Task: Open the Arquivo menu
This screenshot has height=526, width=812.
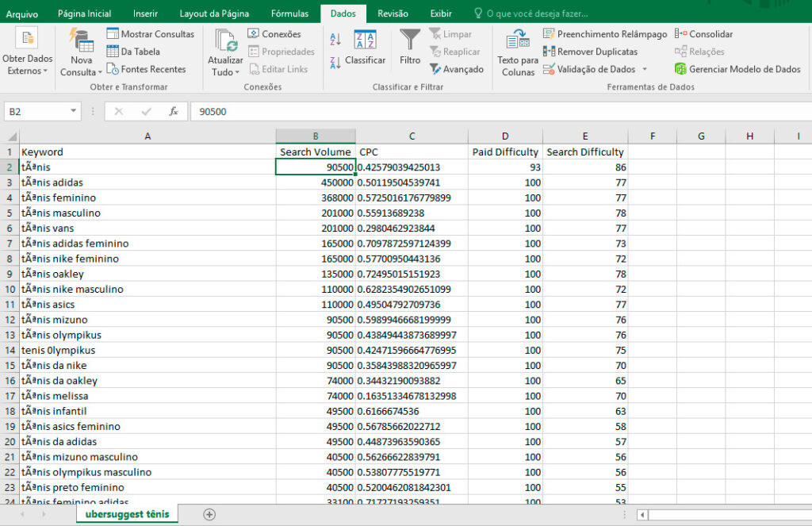Action: pos(21,14)
